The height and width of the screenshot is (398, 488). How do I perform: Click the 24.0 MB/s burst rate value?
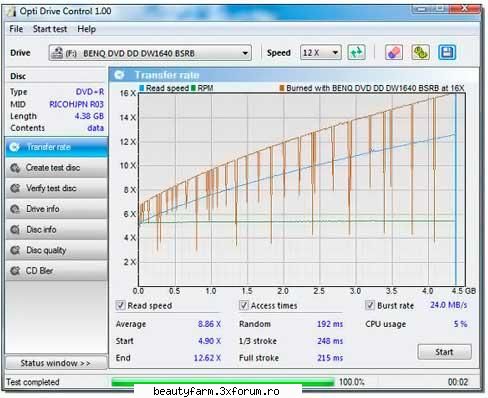click(x=449, y=305)
